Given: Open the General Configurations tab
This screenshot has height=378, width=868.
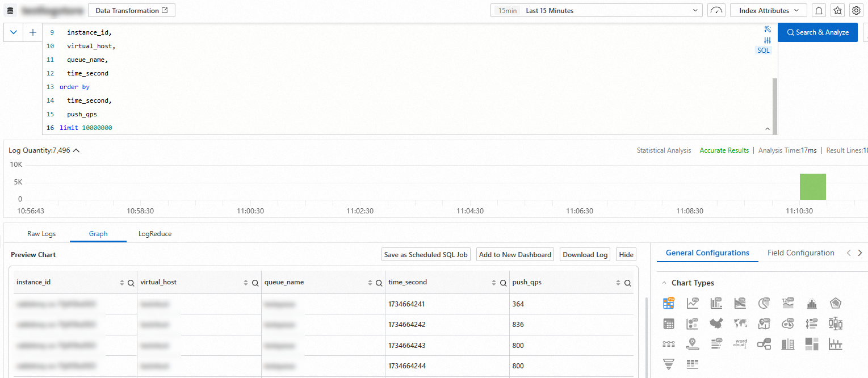Looking at the screenshot, I should click(x=707, y=253).
